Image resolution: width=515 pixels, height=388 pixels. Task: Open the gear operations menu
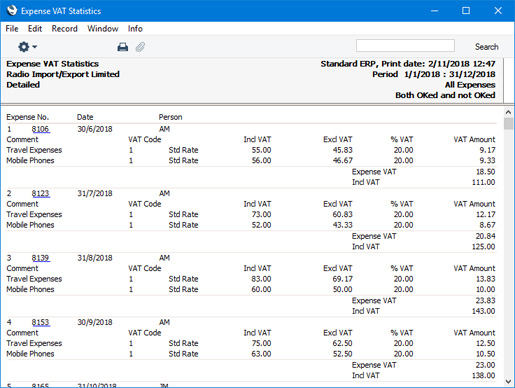(x=27, y=47)
